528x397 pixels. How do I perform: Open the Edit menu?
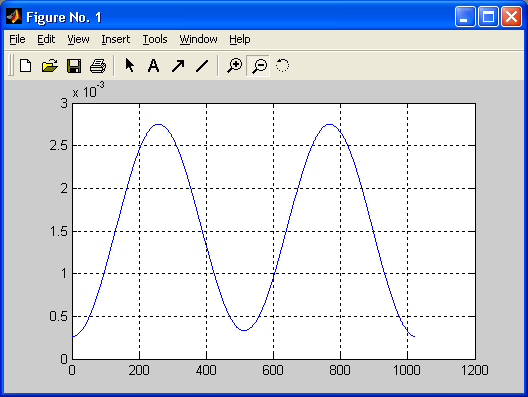[46, 39]
